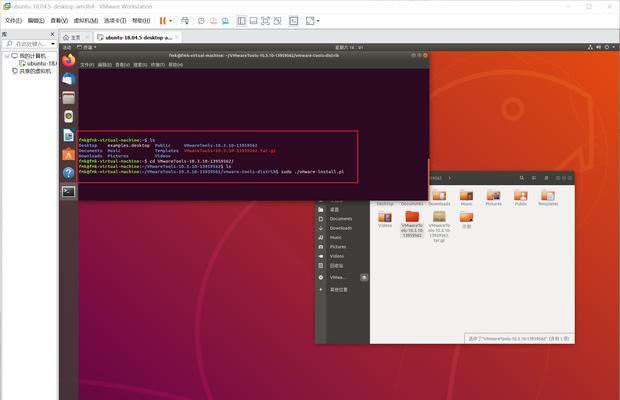620x400 pixels.
Task: Open the VMware 虚拟机(M) menu
Action: pyautogui.click(x=86, y=21)
